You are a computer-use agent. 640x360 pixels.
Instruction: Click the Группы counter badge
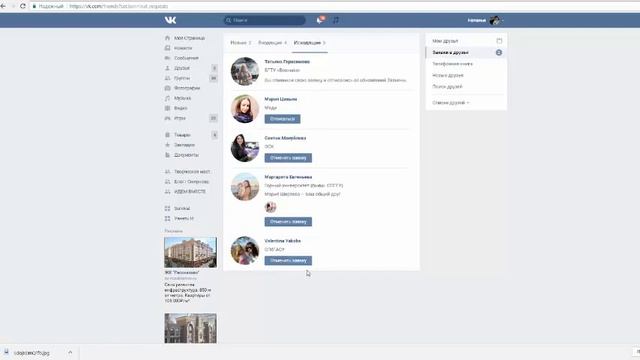pos(213,78)
